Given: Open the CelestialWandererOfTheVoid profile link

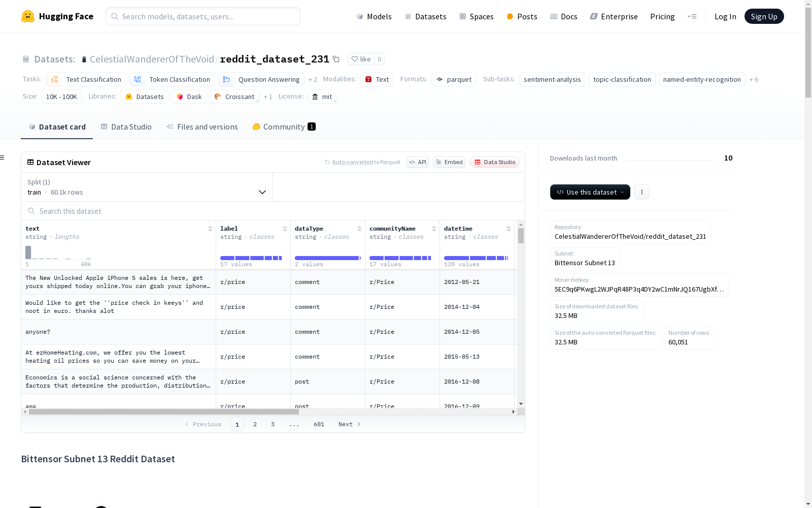Looking at the screenshot, I should point(152,59).
